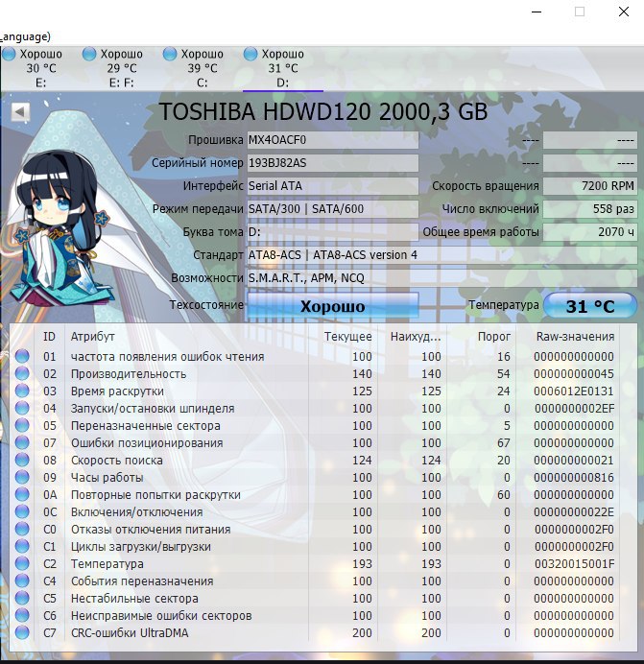Viewport: 644px width, 664px height.
Task: Click the Serial ATA interface field
Action: pyautogui.click(x=333, y=186)
